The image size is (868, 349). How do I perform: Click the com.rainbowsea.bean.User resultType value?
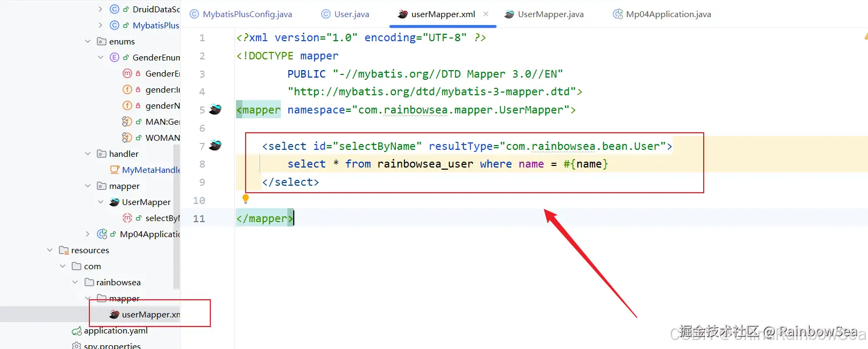click(583, 146)
